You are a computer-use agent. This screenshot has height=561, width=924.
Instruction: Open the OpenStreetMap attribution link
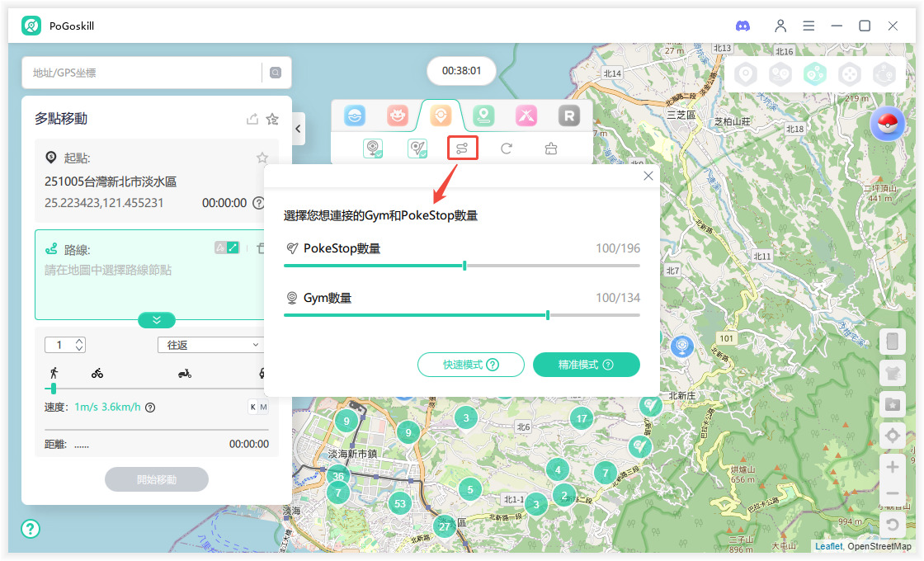coord(879,546)
